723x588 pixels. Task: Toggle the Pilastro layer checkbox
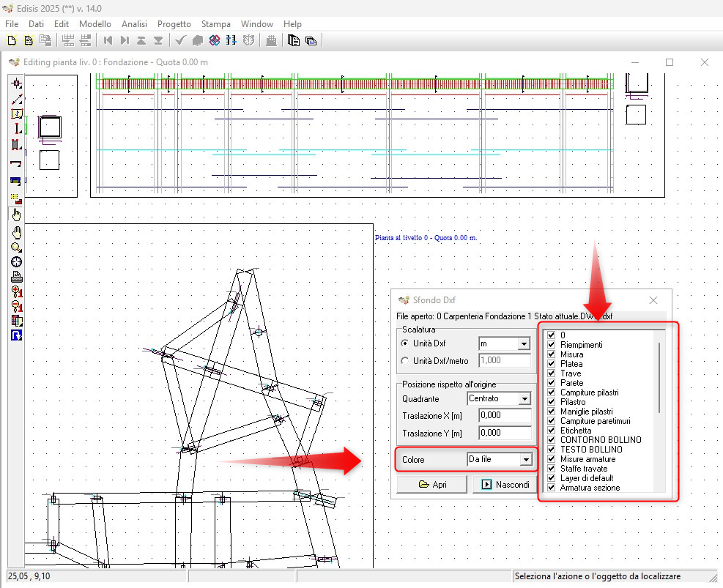coord(552,402)
